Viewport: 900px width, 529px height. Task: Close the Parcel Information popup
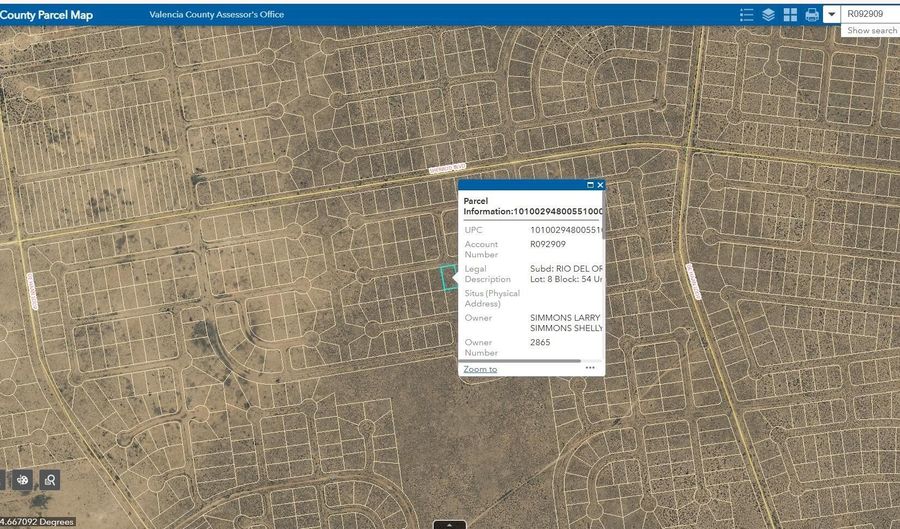click(x=600, y=185)
